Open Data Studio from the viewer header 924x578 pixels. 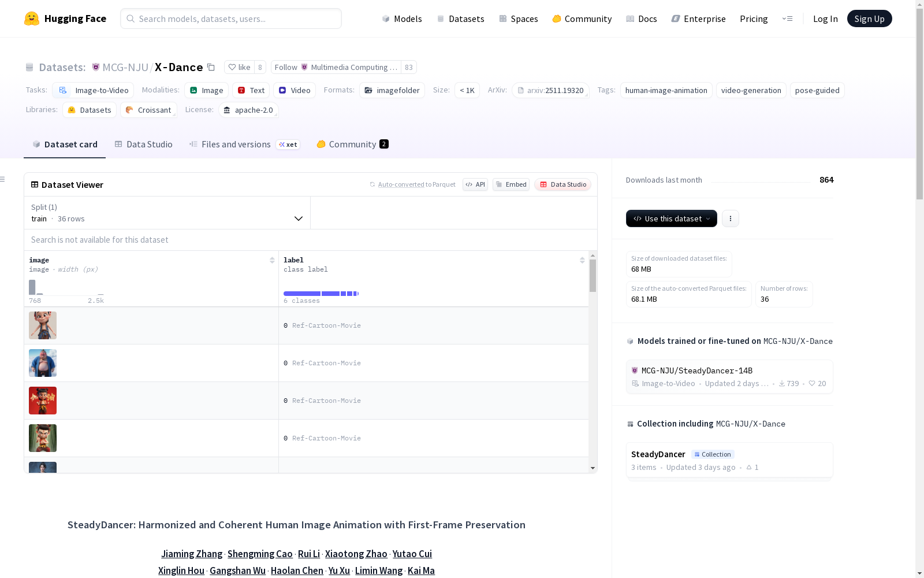pos(563,184)
